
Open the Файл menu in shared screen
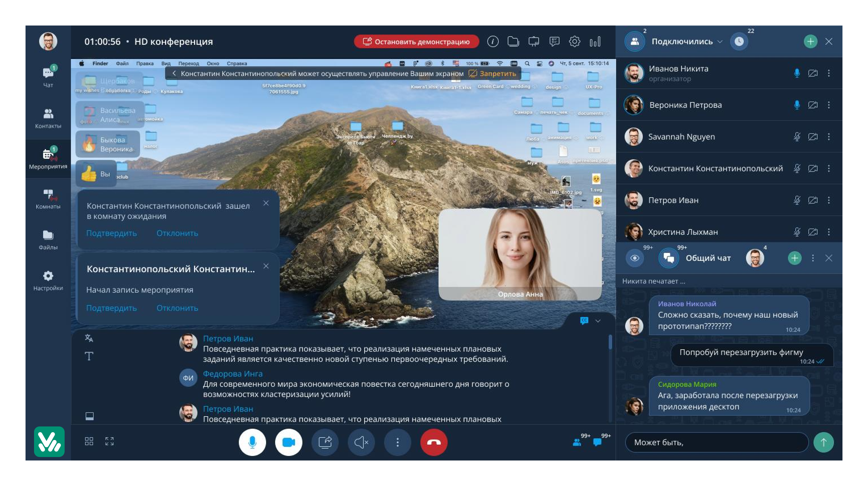pos(122,63)
